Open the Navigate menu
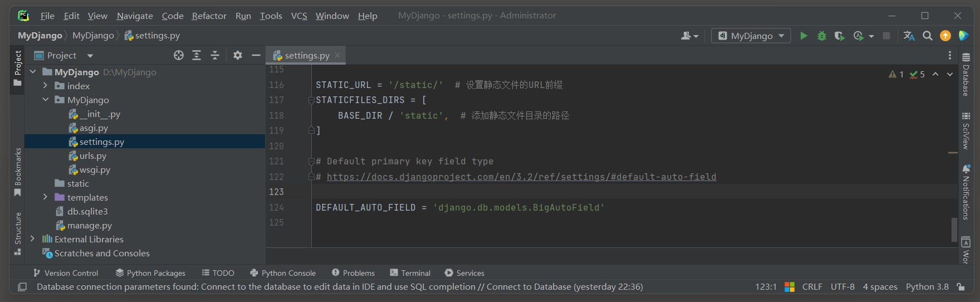This screenshot has width=980, height=302. tap(135, 16)
